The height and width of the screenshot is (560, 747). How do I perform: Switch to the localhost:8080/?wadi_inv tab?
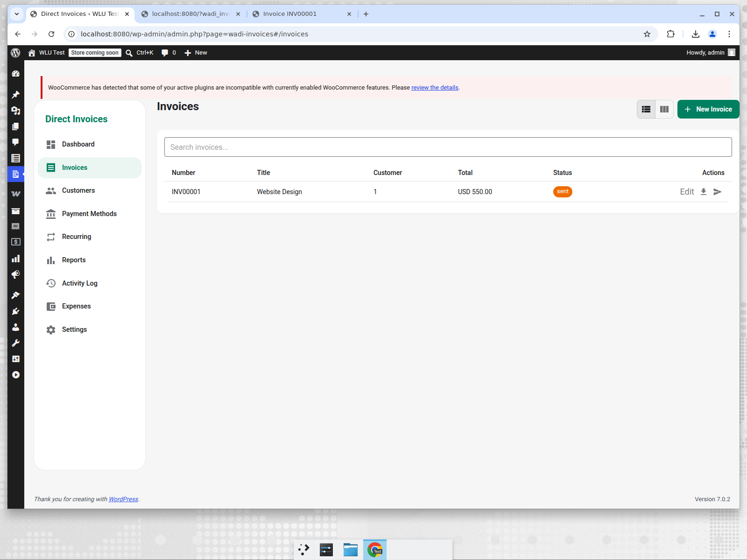pyautogui.click(x=190, y=14)
